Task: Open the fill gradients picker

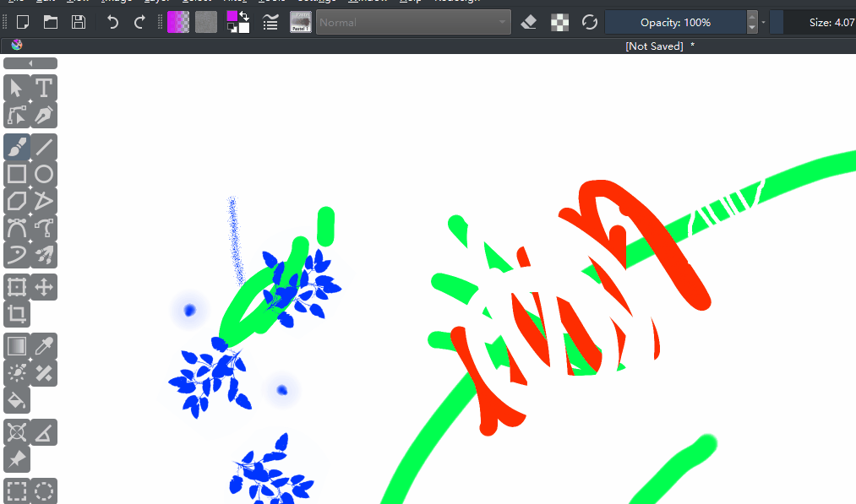Action: click(178, 22)
